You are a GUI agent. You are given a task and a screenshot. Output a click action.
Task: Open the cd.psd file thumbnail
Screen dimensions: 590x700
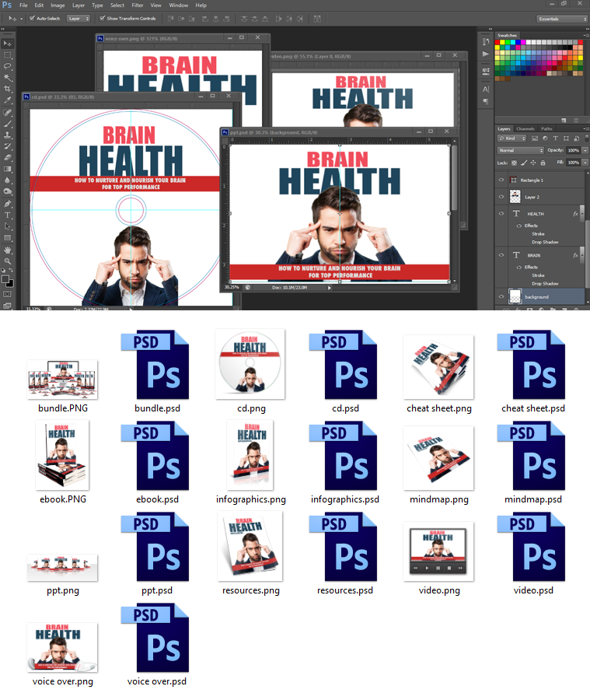pyautogui.click(x=343, y=367)
